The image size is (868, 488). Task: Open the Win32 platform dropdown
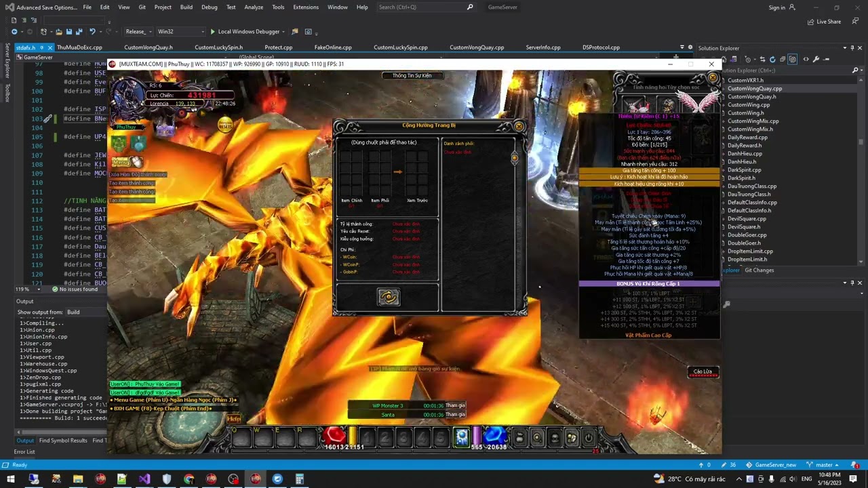click(x=180, y=31)
